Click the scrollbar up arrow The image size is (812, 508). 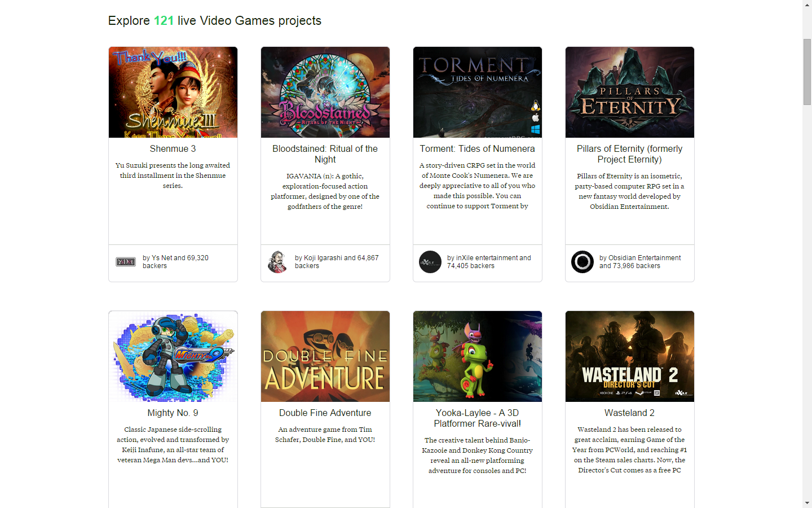807,5
